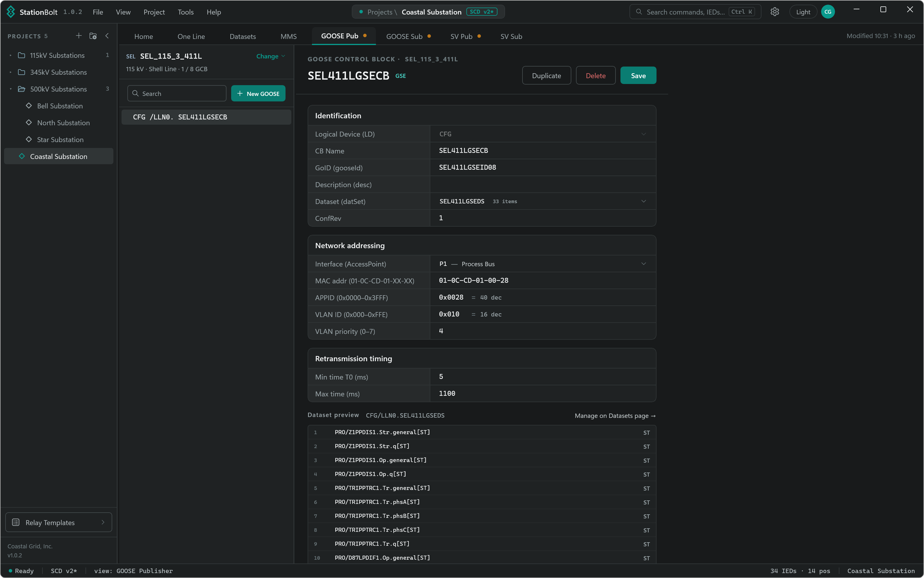The height and width of the screenshot is (578, 924).
Task: Click the 345kV Substations folder icon
Action: (x=22, y=72)
